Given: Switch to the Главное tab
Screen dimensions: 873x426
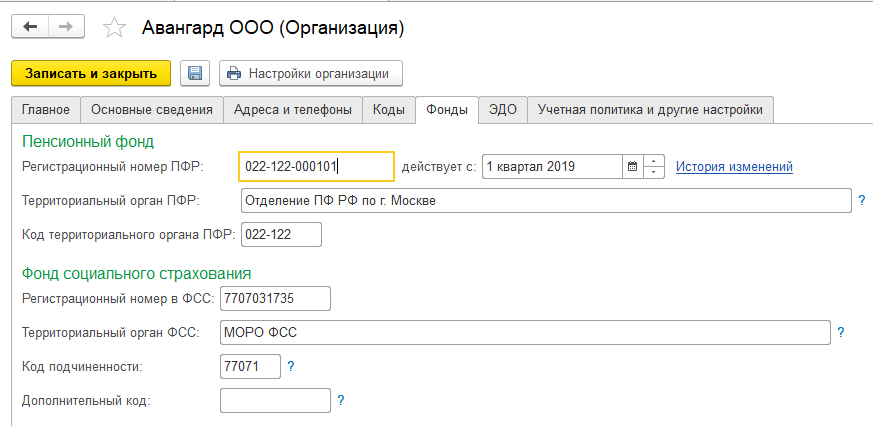Looking at the screenshot, I should pyautogui.click(x=45, y=110).
